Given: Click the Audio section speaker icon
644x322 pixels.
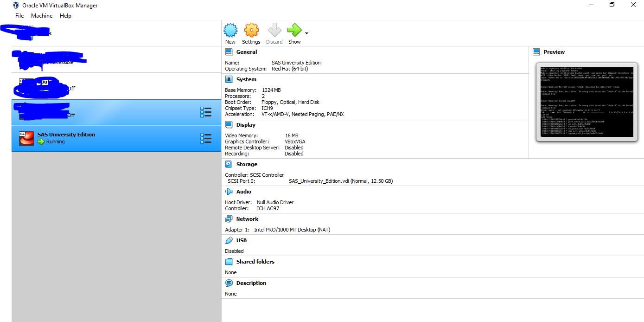Looking at the screenshot, I should tap(229, 192).
